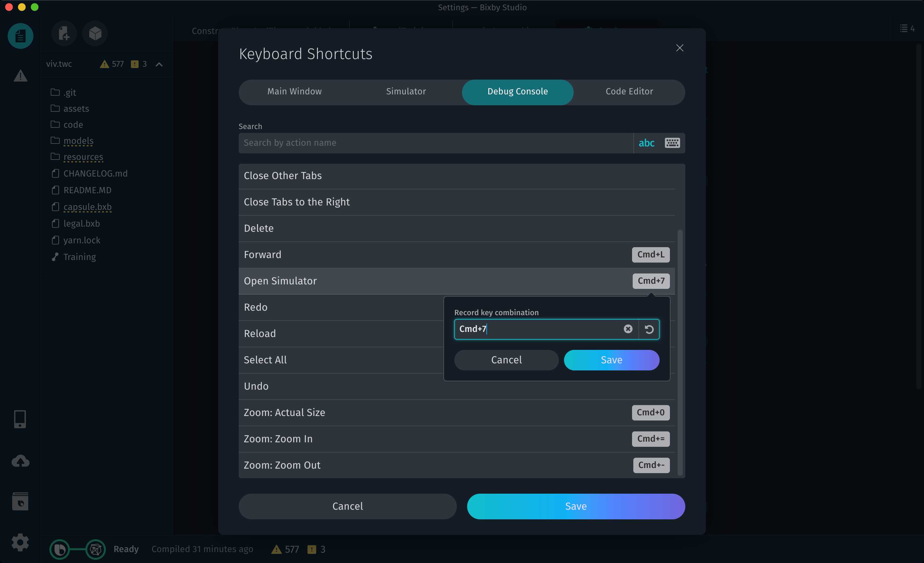Click the graph network status icon

(96, 549)
